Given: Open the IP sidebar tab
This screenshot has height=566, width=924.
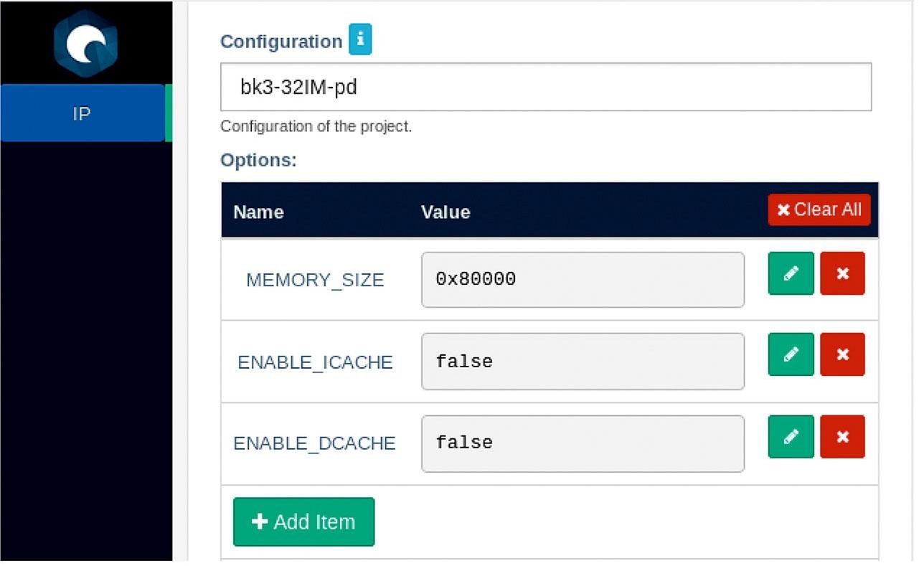Looking at the screenshot, I should pos(82,113).
